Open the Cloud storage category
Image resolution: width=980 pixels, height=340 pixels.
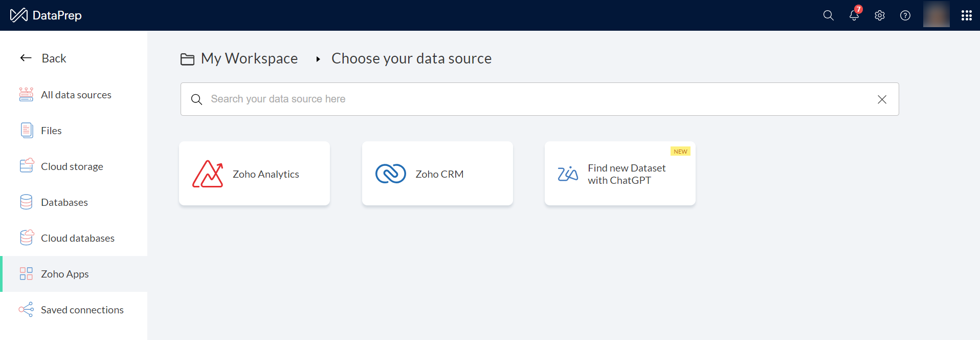coord(72,166)
